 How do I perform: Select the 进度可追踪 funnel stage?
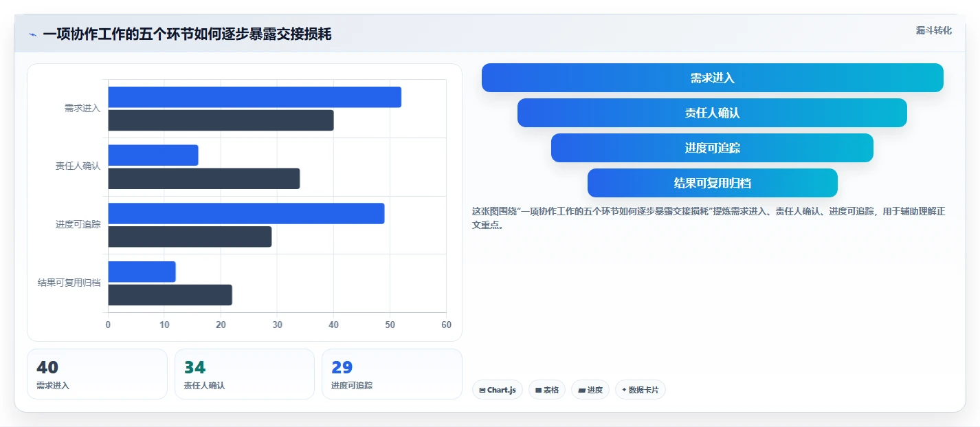pyautogui.click(x=712, y=148)
